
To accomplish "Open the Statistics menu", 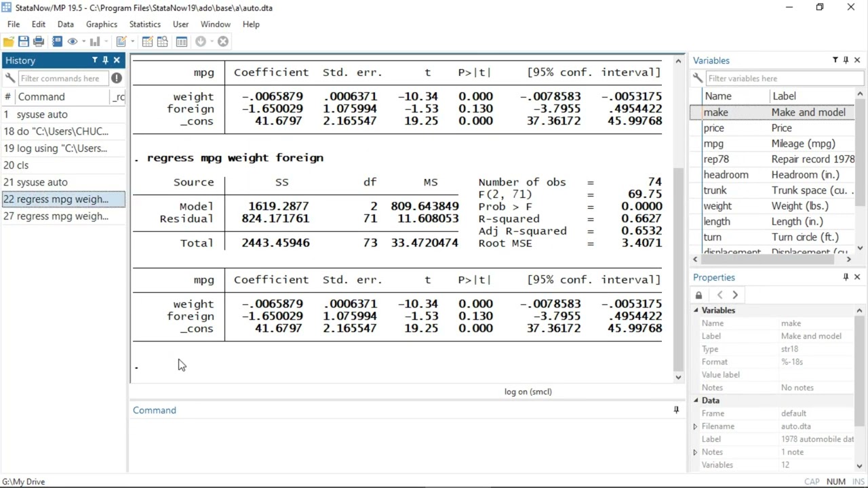I will coord(145,24).
